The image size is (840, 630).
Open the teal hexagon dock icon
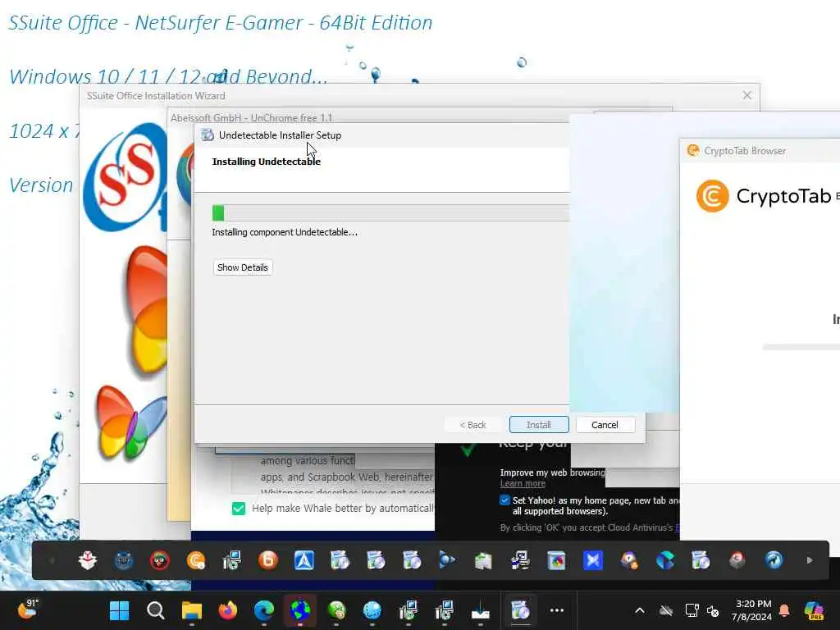(664, 560)
